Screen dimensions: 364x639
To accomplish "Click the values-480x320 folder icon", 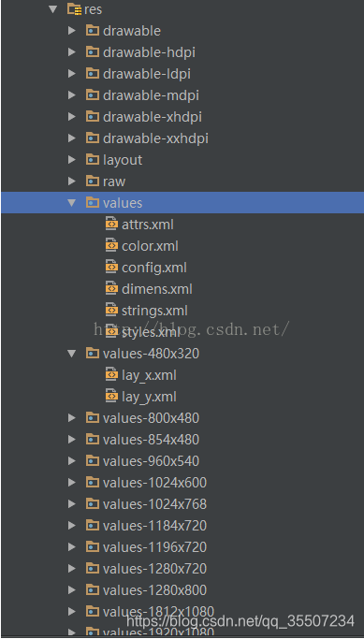I will [x=93, y=353].
